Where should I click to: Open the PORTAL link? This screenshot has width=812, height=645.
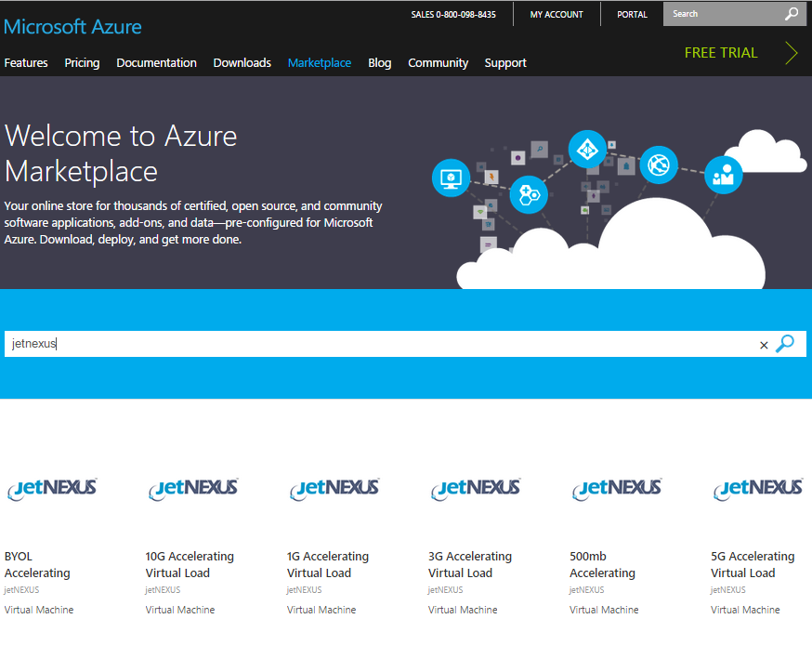click(x=632, y=15)
